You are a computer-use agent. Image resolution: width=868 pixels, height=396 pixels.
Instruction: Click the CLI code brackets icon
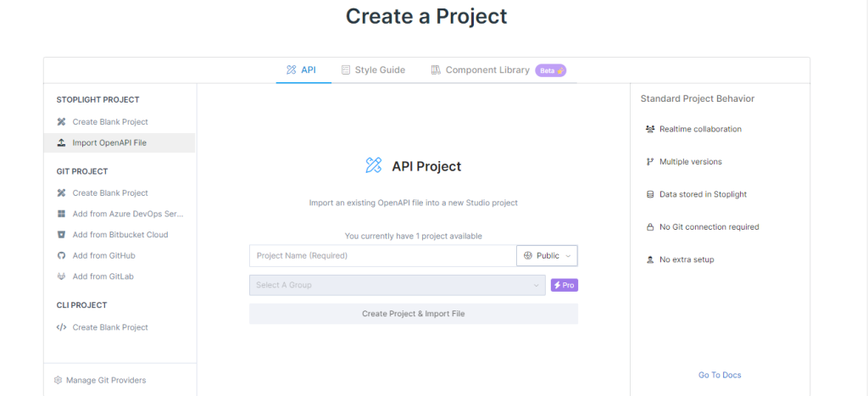(61, 327)
